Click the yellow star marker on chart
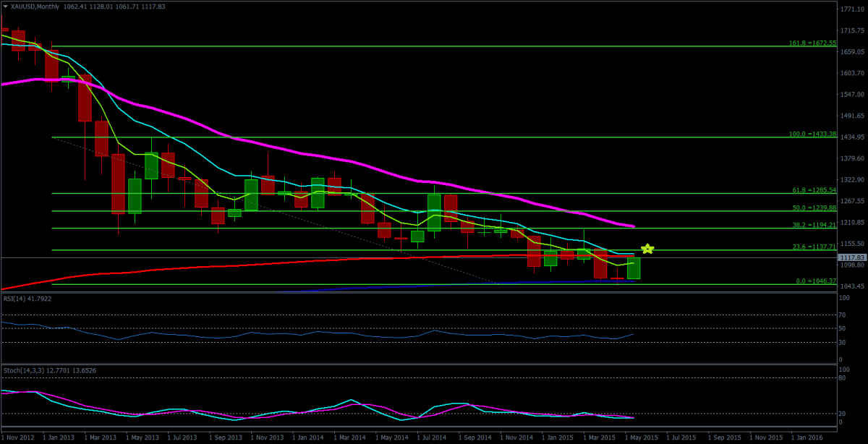 point(648,270)
